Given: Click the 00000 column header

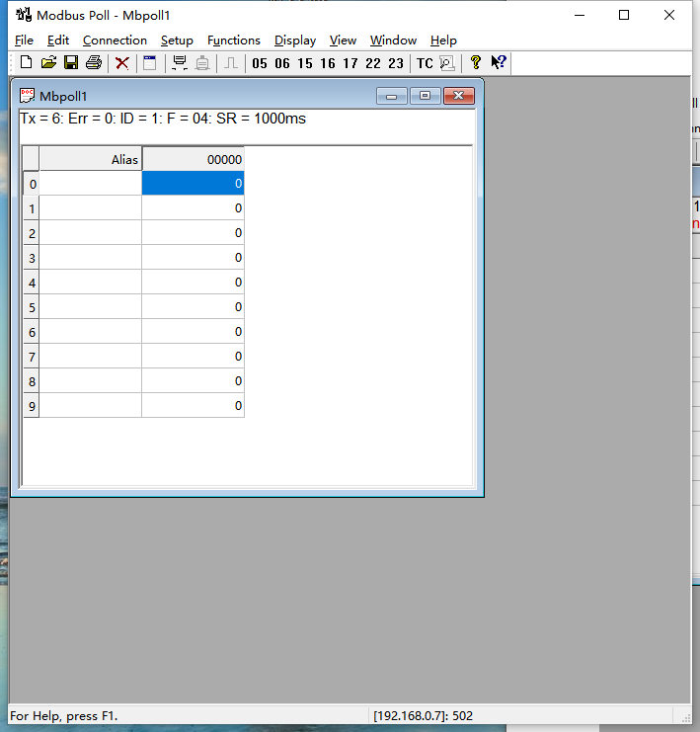Looking at the screenshot, I should coord(193,159).
